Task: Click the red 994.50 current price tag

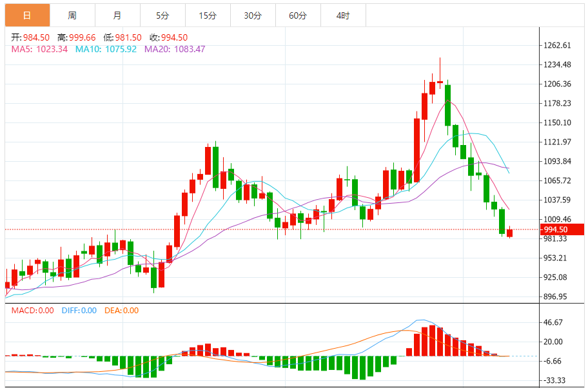Action: tap(562, 229)
